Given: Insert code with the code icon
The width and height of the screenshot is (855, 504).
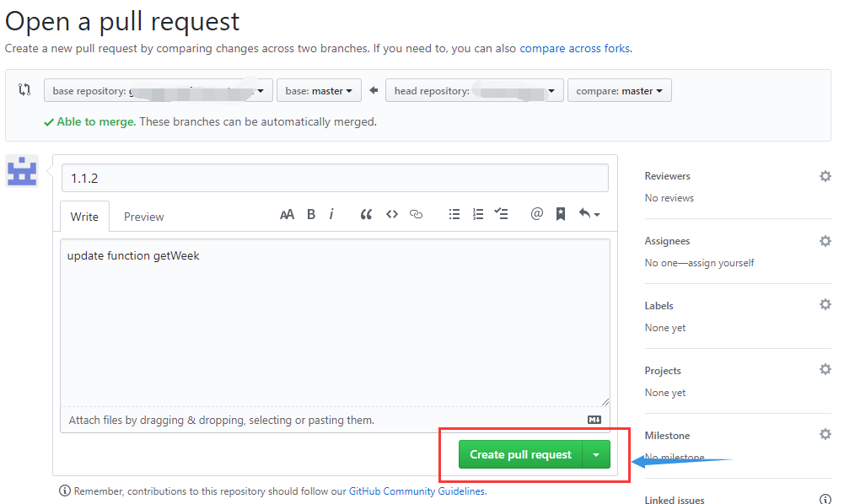Looking at the screenshot, I should 391,215.
